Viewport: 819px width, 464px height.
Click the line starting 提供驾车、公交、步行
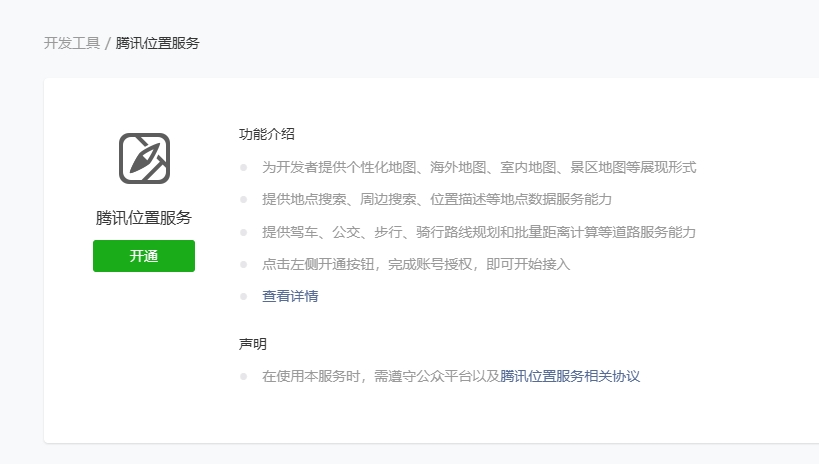click(479, 232)
